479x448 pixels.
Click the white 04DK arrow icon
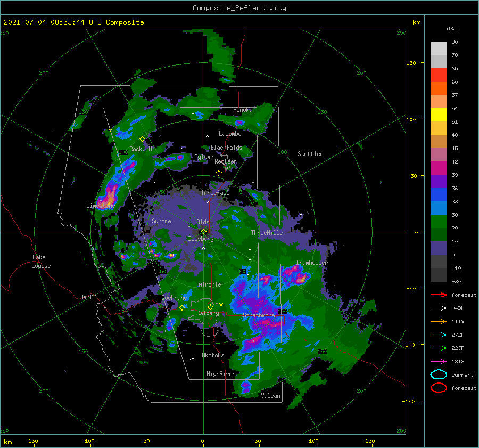tap(439, 308)
